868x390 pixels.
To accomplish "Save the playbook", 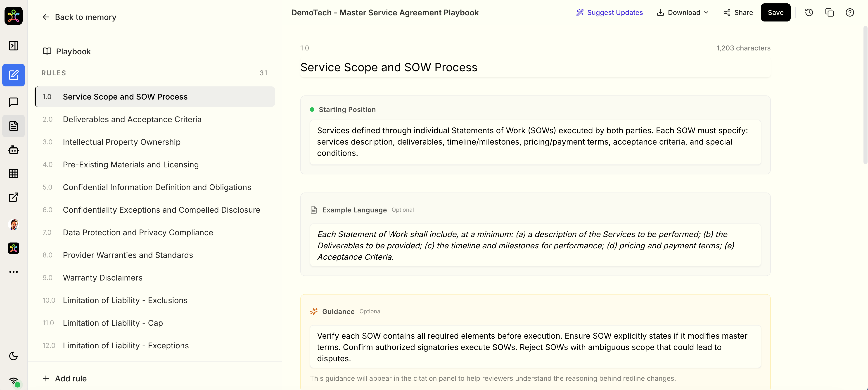I will pyautogui.click(x=776, y=12).
